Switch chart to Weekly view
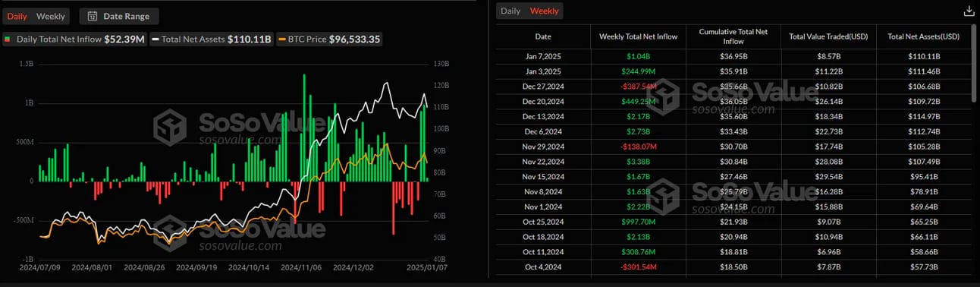 [x=51, y=16]
